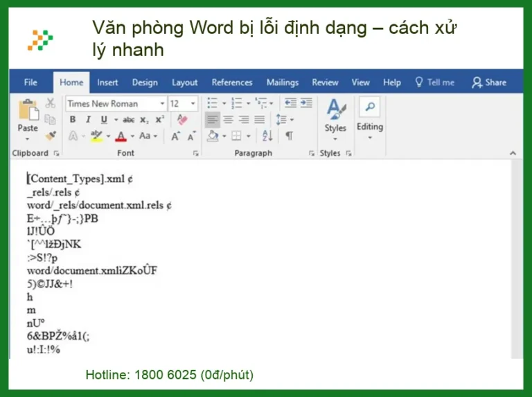Click the Bullets list icon
Viewport: 532px width, 397px height.
click(213, 103)
